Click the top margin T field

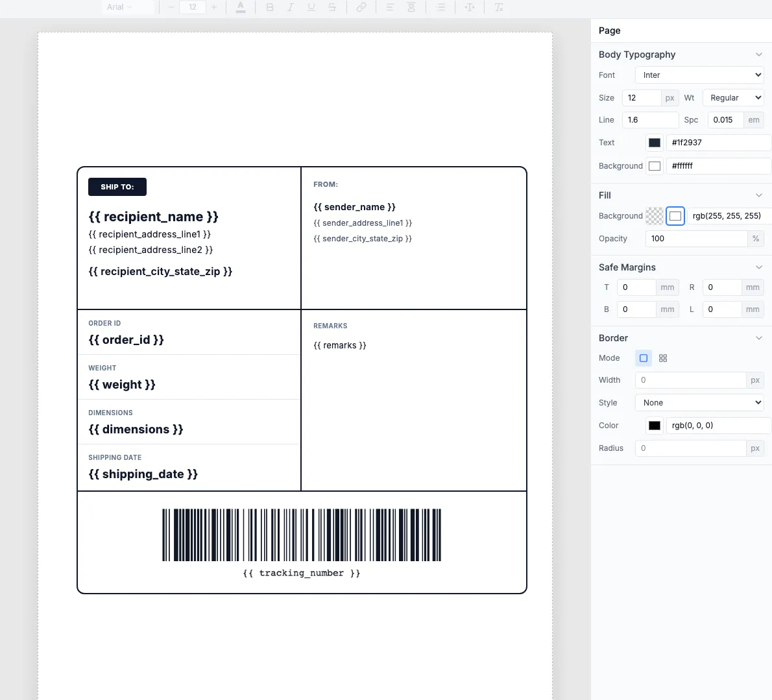coord(636,287)
